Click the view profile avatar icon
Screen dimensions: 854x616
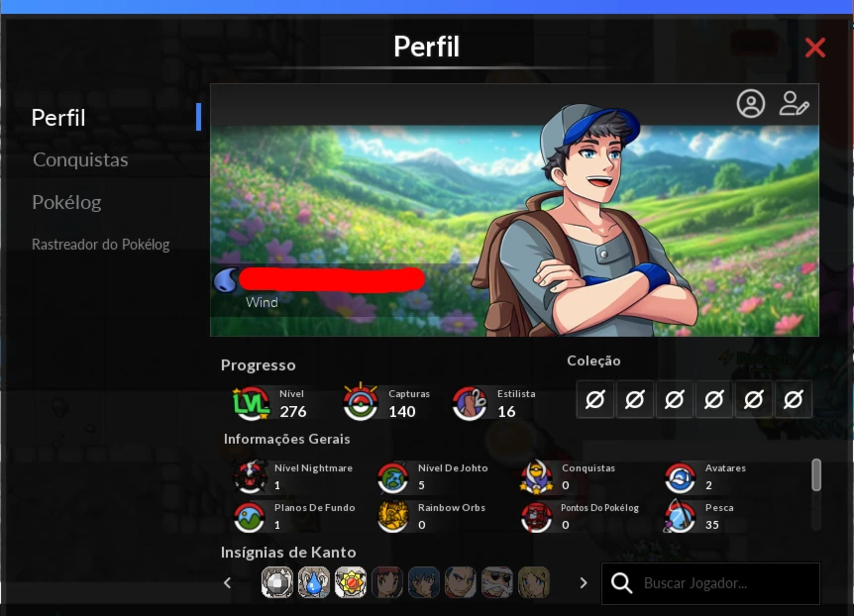pyautogui.click(x=751, y=103)
